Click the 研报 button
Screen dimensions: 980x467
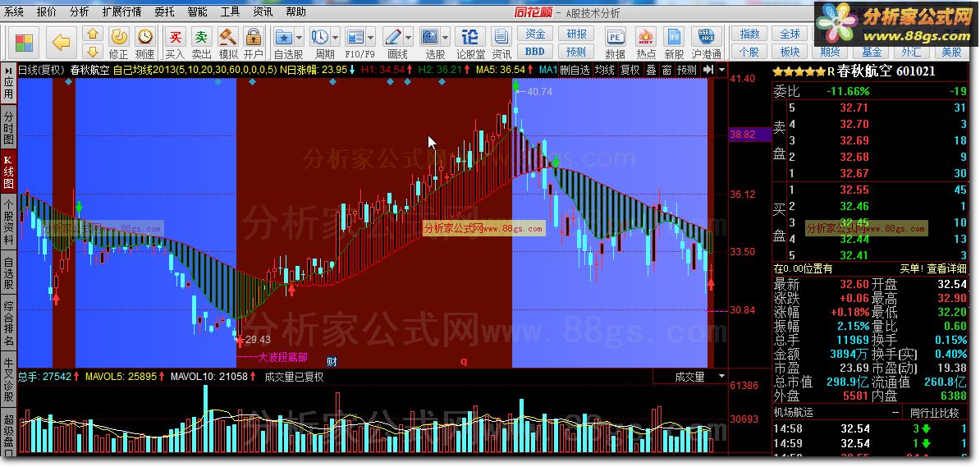click(x=576, y=34)
